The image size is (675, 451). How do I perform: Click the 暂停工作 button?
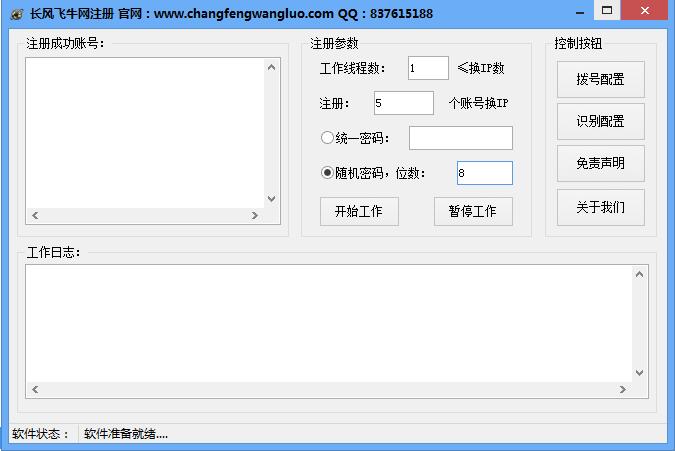click(x=473, y=211)
